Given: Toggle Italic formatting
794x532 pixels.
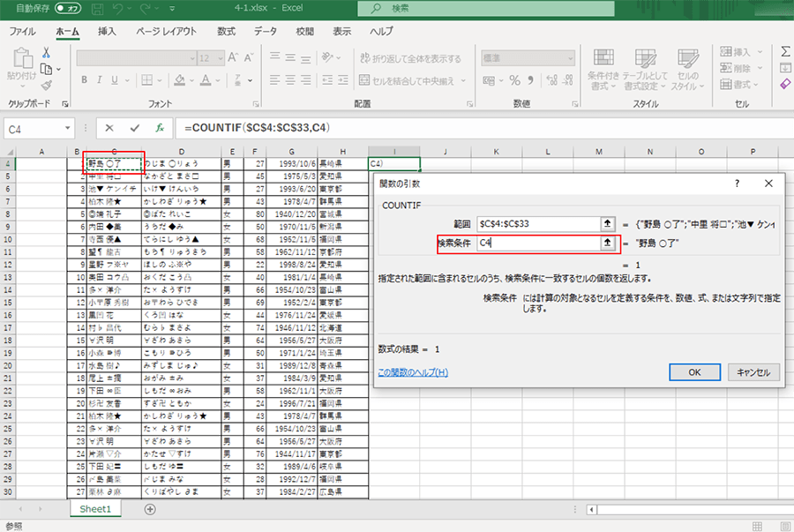Looking at the screenshot, I should coord(99,80).
